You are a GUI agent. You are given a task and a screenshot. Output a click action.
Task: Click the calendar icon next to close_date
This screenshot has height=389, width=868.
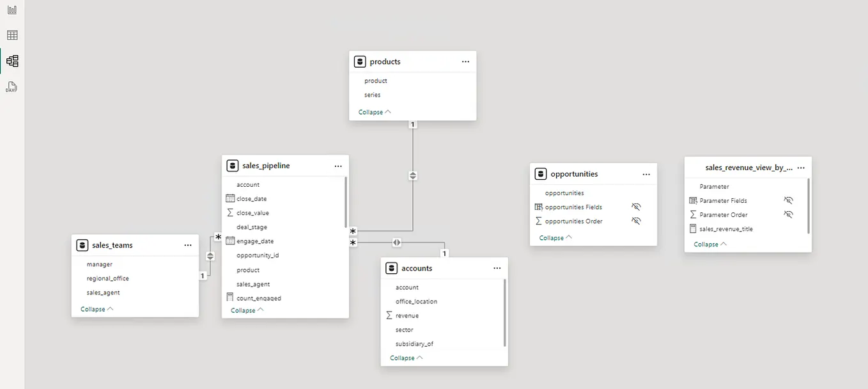click(229, 198)
